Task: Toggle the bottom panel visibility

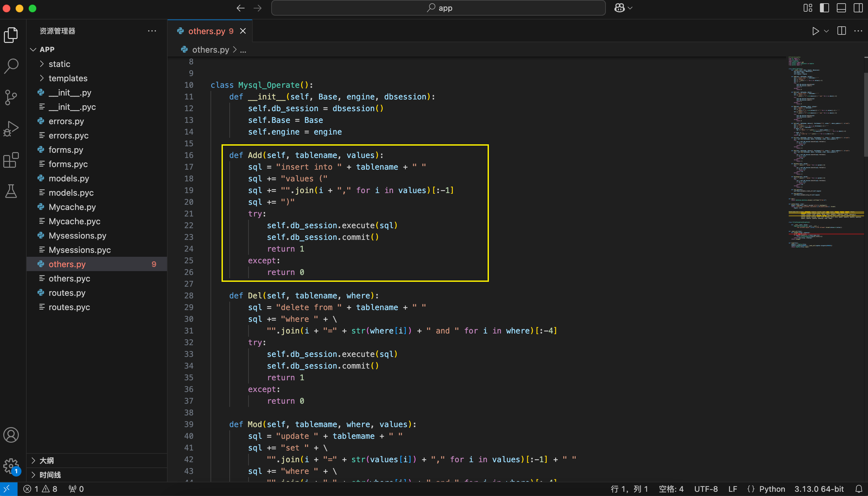Action: tap(841, 8)
